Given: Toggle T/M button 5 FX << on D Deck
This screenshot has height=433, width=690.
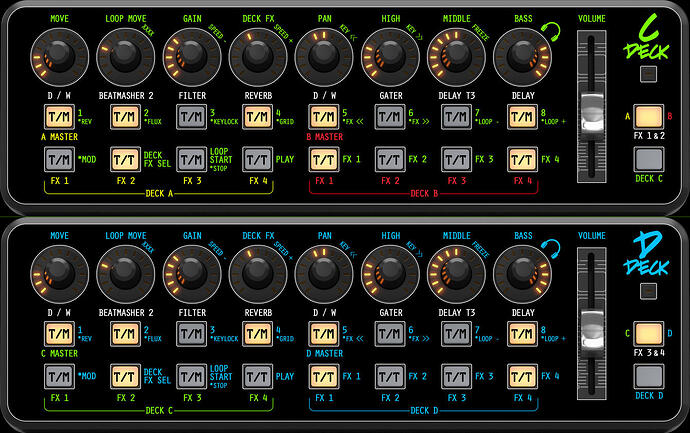Looking at the screenshot, I should tap(324, 334).
